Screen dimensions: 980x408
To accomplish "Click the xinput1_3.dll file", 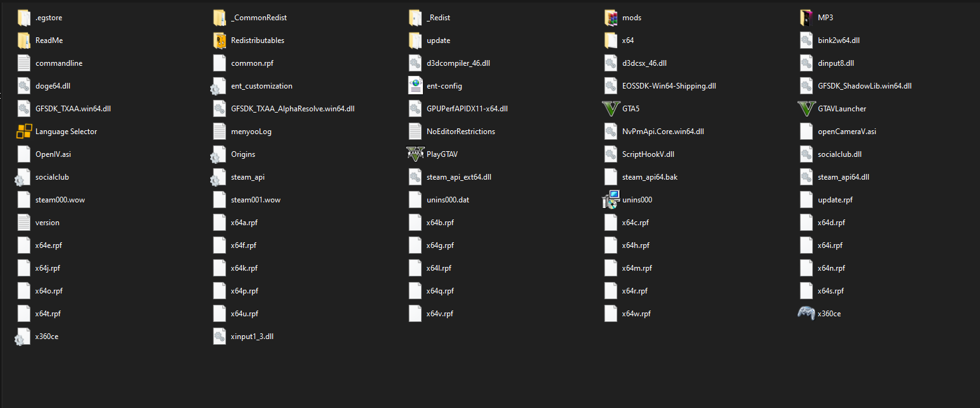I will pyautogui.click(x=252, y=337).
